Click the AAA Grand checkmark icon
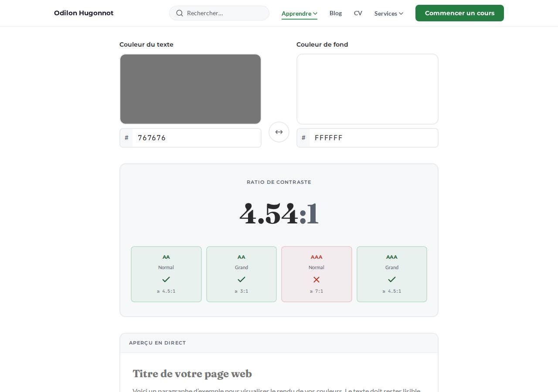 tap(392, 279)
